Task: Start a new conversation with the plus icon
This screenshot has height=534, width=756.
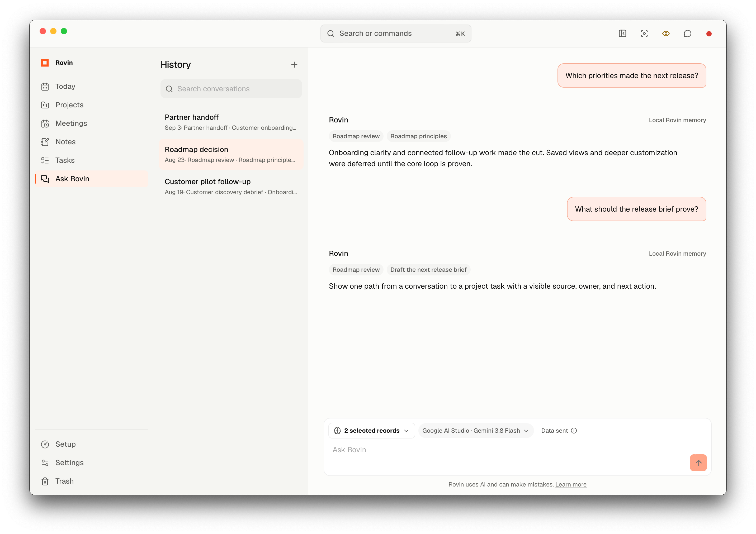Action: point(294,65)
